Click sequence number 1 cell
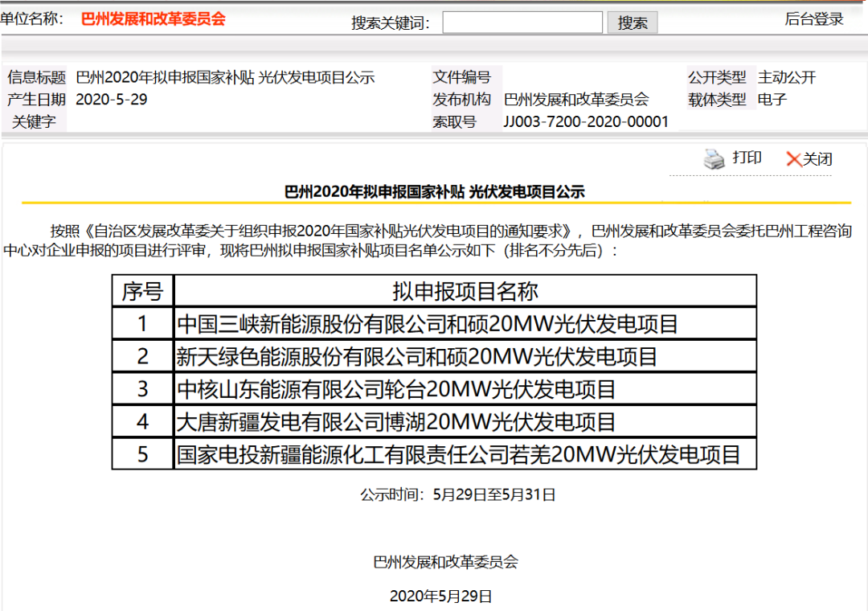 coord(143,323)
